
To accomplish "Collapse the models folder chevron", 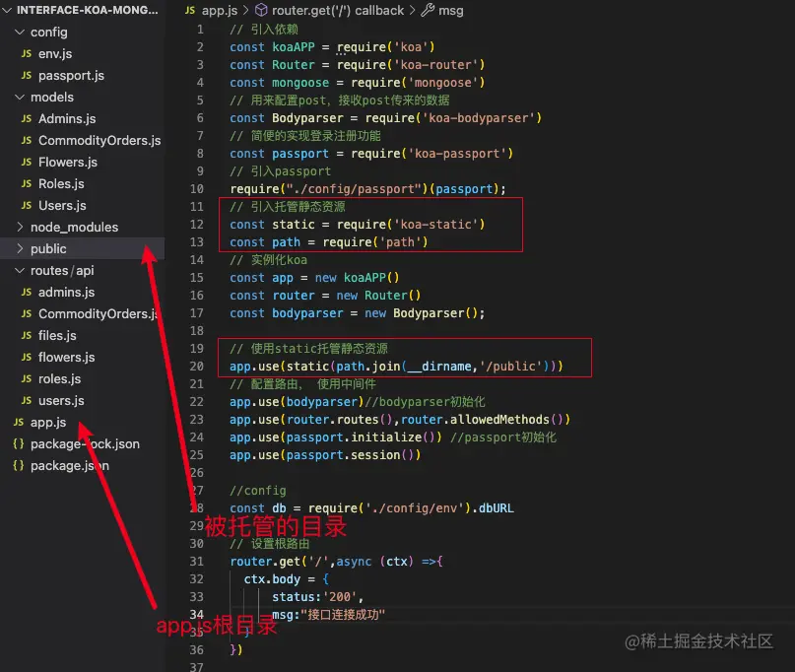I will [x=20, y=97].
